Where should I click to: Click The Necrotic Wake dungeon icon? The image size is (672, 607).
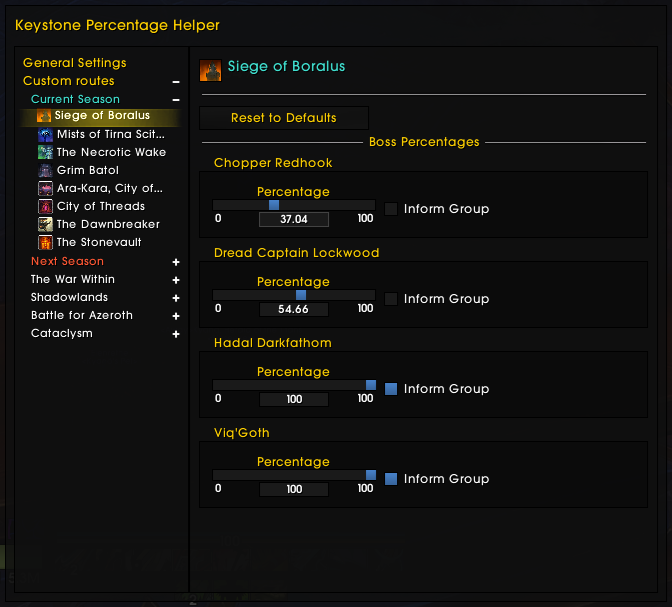click(45, 152)
